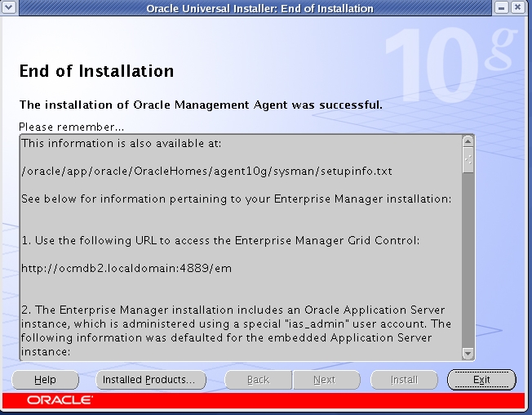The image size is (532, 415).
Task: Click the "End of Installation" heading
Action: [x=97, y=71]
